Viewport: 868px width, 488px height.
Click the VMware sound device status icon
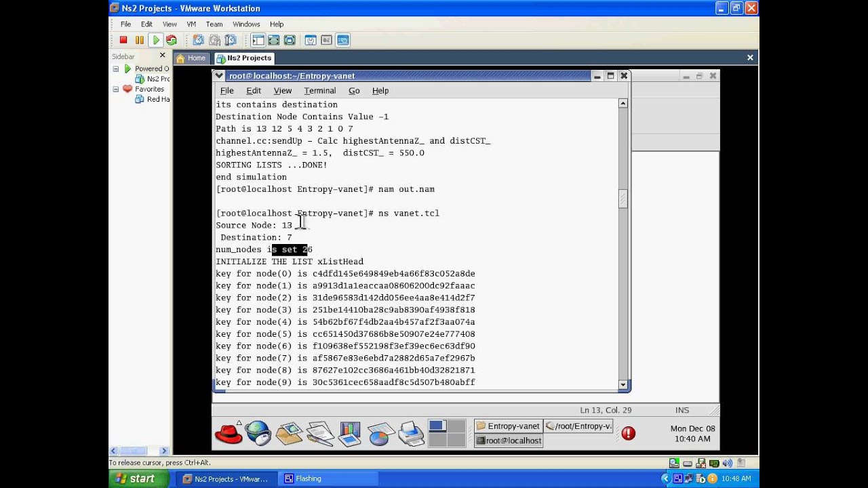(728, 463)
